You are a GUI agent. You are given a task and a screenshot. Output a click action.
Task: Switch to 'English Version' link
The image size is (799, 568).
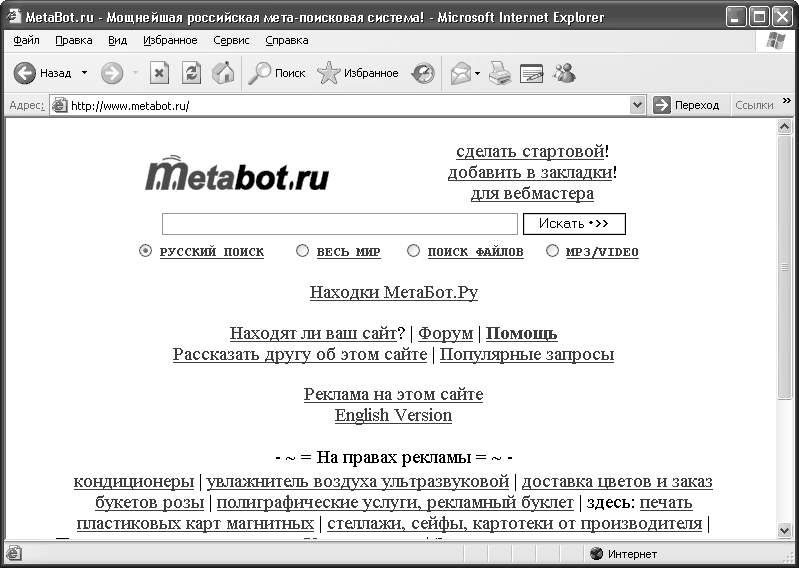click(x=393, y=415)
